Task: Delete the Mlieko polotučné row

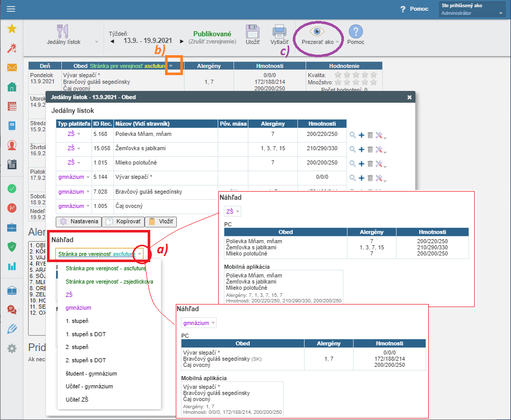Action: [x=370, y=164]
